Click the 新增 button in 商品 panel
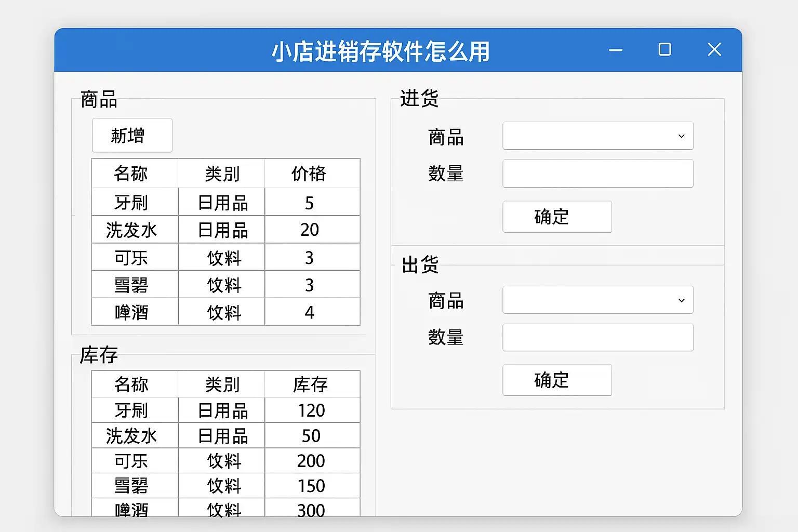The width and height of the screenshot is (798, 532). [x=132, y=136]
